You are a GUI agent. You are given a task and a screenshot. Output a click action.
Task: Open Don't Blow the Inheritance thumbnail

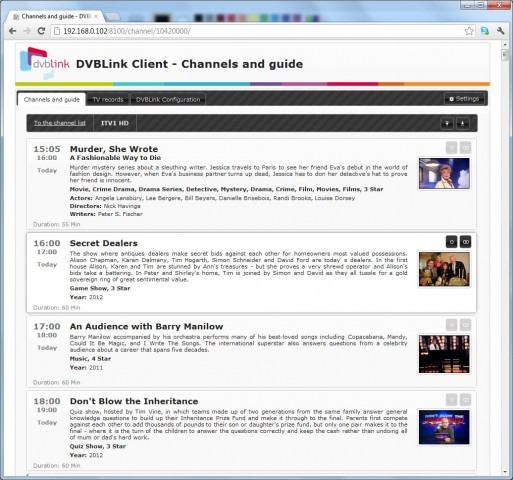pos(444,427)
